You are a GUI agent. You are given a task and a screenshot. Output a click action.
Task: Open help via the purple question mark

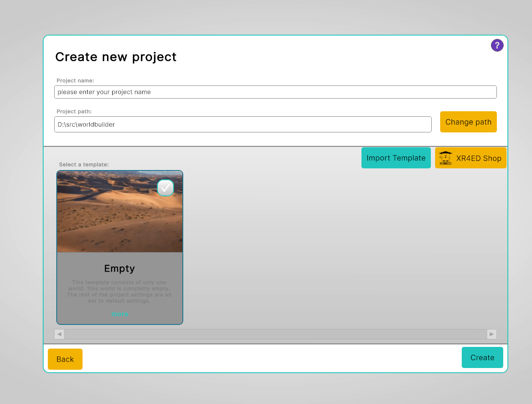(x=497, y=45)
